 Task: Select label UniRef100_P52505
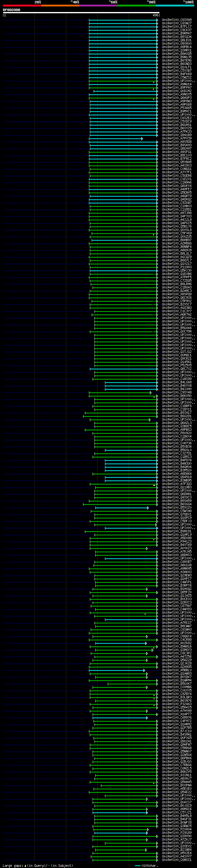click(x=176, y=365)
